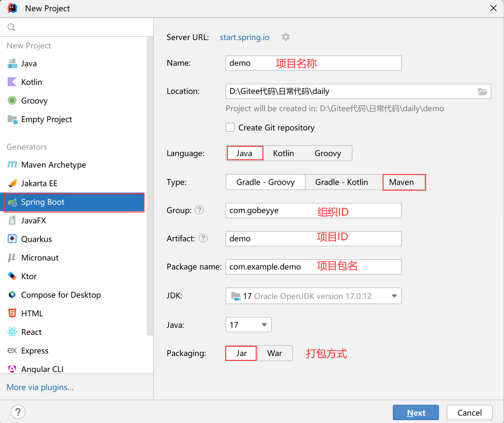Click the Quarkus icon

point(12,239)
